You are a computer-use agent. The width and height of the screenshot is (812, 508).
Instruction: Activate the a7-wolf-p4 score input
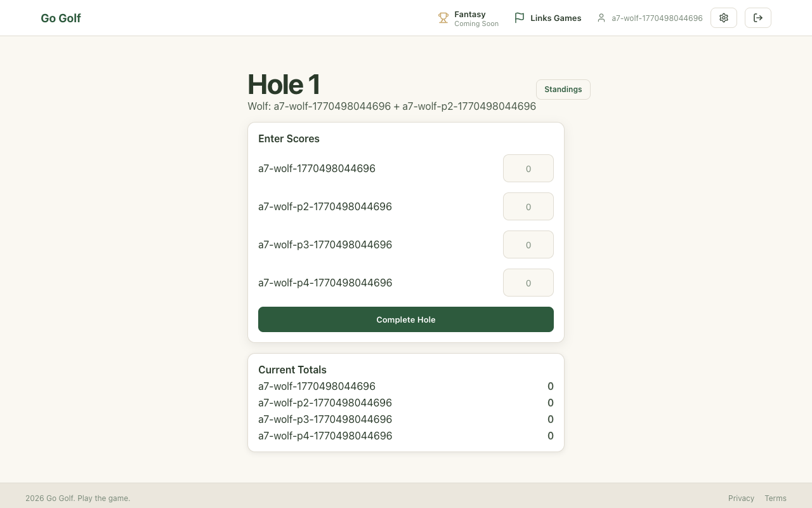[528, 283]
